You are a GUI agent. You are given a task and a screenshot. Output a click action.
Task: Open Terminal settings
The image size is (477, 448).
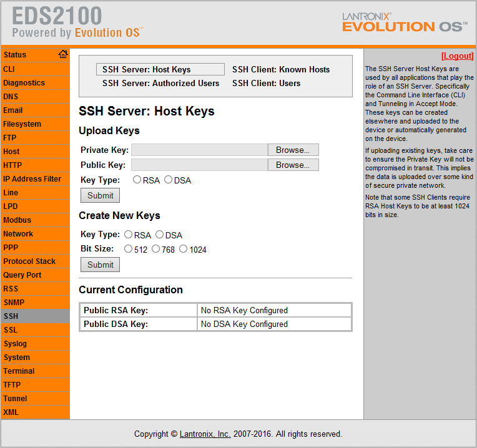point(36,371)
